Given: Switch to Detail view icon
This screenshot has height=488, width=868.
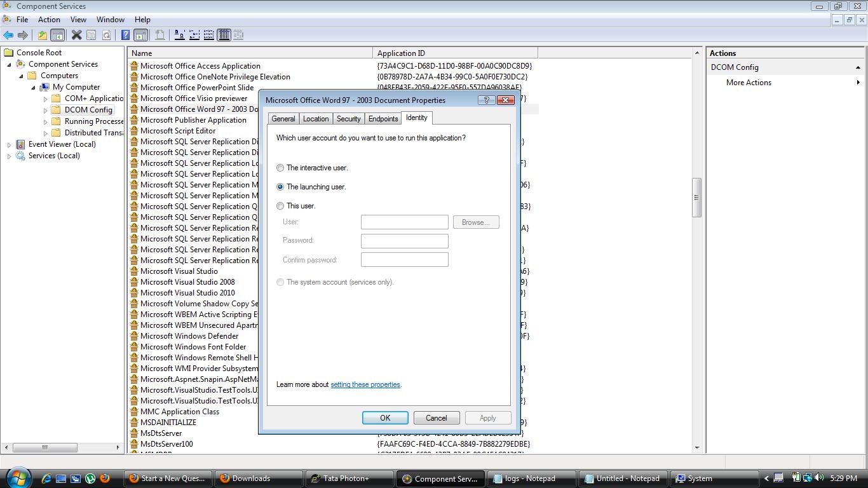Looking at the screenshot, I should [x=224, y=36].
